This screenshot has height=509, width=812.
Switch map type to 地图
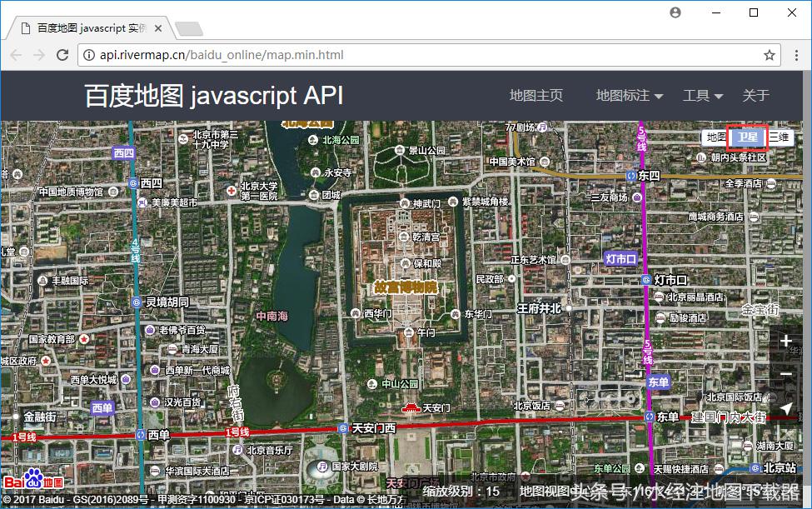715,137
